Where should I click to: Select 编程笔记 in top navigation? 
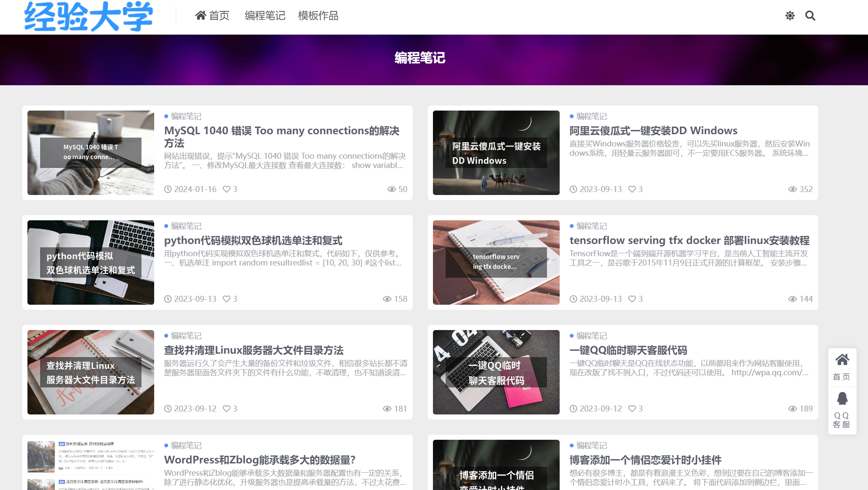(x=265, y=16)
